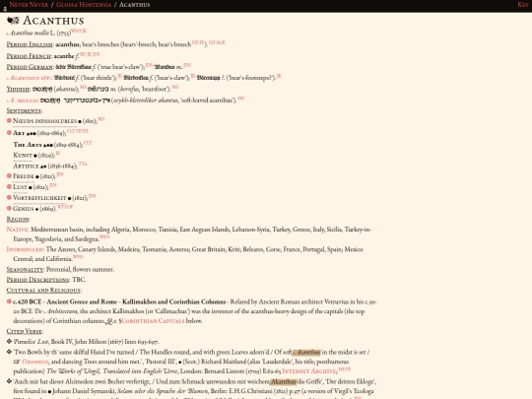The height and width of the screenshot is (399, 532).
Task: Open the Orpheus cross-reference link
Action: (x=35, y=362)
